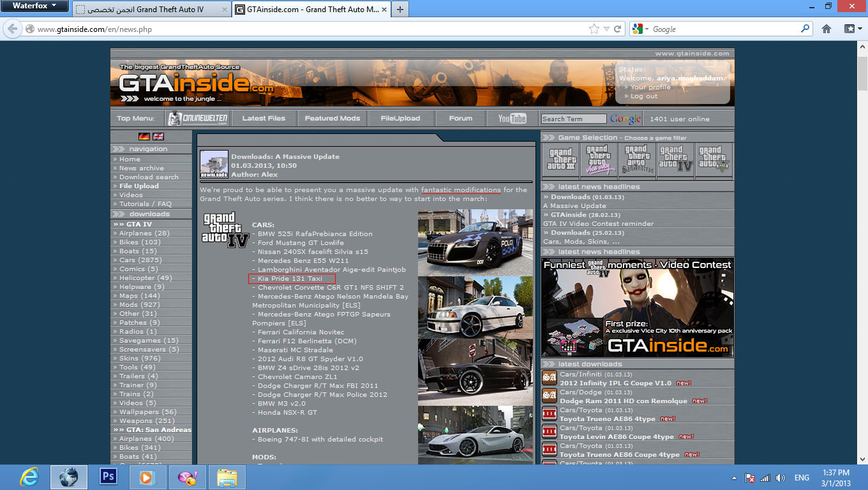
Task: Open the white BMW M3 screenshot thumbnail
Action: point(475,307)
